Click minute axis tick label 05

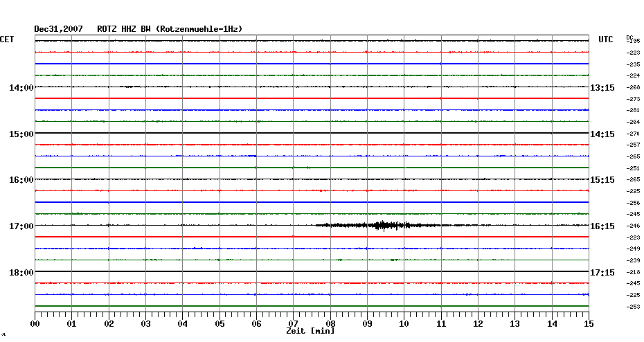(220, 324)
